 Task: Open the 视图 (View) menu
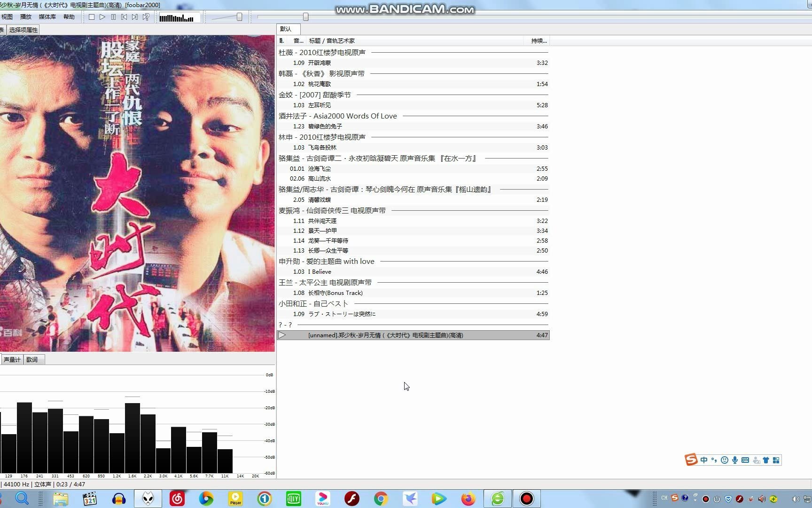(x=7, y=17)
